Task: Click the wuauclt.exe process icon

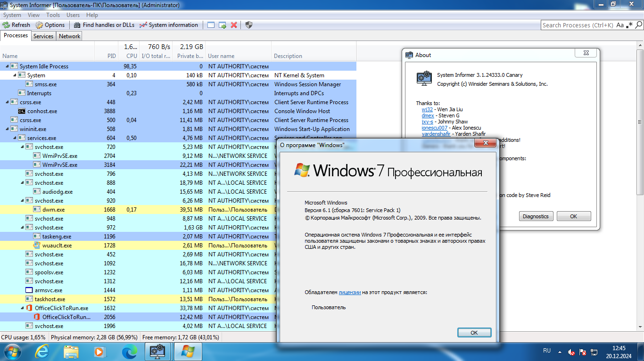Action: pos(37,246)
